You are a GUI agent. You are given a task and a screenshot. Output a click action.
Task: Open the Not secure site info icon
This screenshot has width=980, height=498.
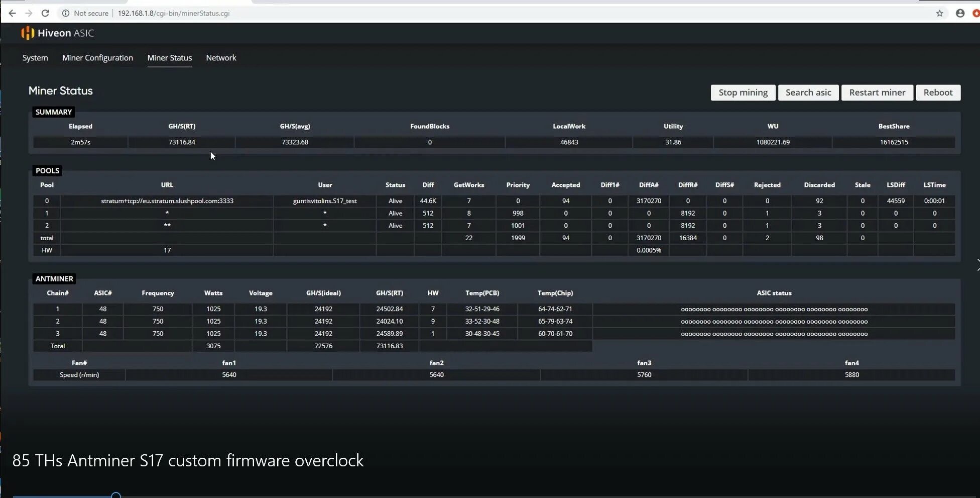click(x=65, y=14)
